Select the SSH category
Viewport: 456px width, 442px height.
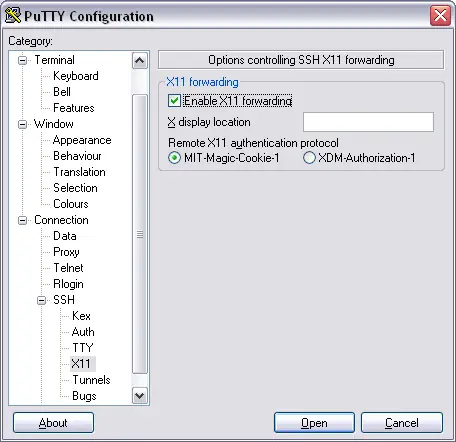[x=64, y=300]
